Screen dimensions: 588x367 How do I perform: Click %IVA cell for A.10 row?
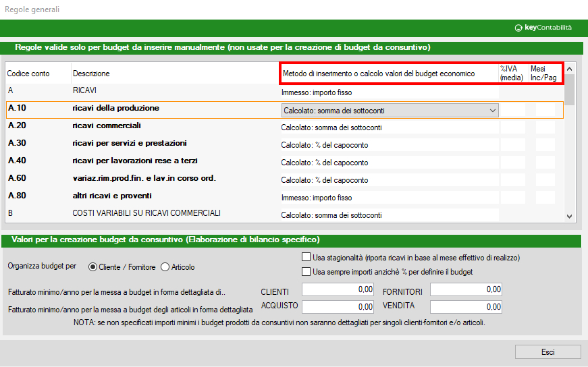point(512,110)
